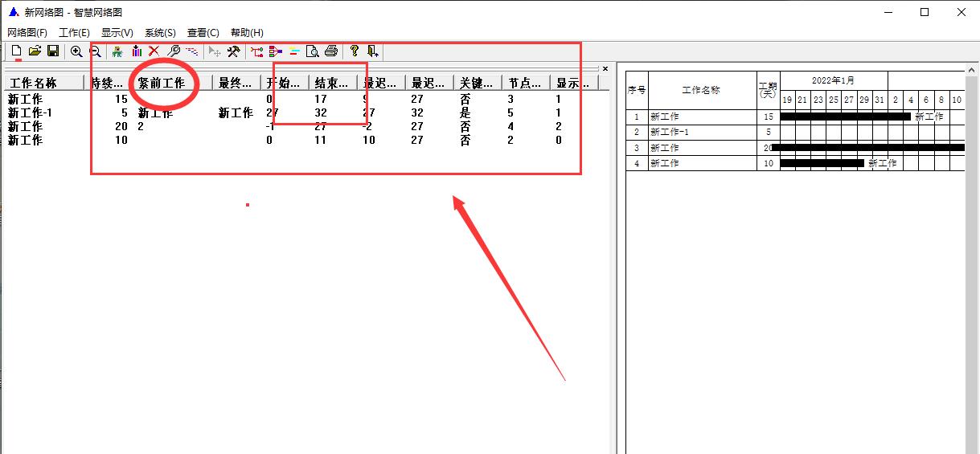Click the 最终... column header
The width and height of the screenshot is (980, 454).
236,83
